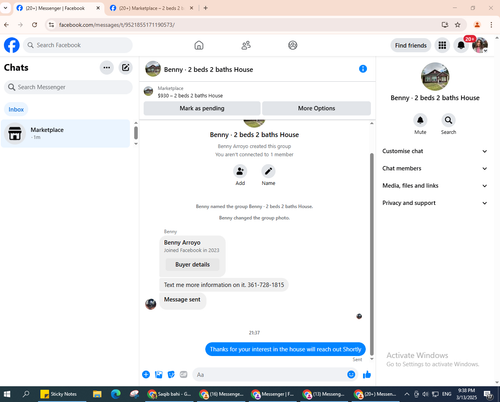Expand Media, files and links section
Screen dimensions: 500x402
tap(435, 186)
